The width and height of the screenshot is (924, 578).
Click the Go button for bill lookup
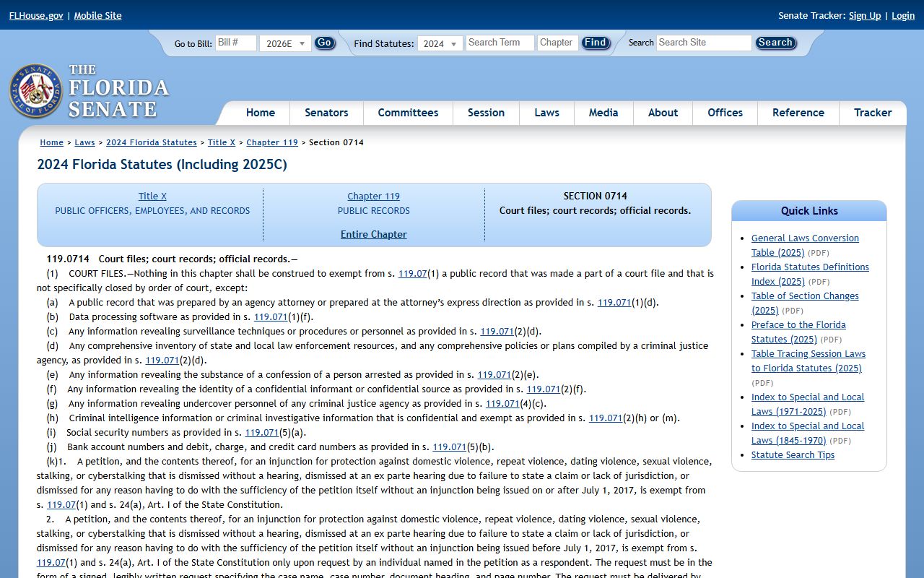click(x=325, y=43)
